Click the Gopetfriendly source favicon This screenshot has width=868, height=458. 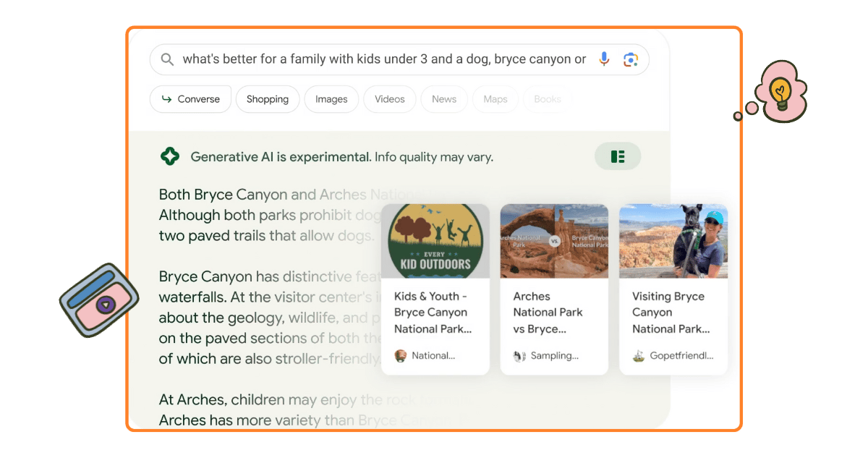tap(638, 356)
